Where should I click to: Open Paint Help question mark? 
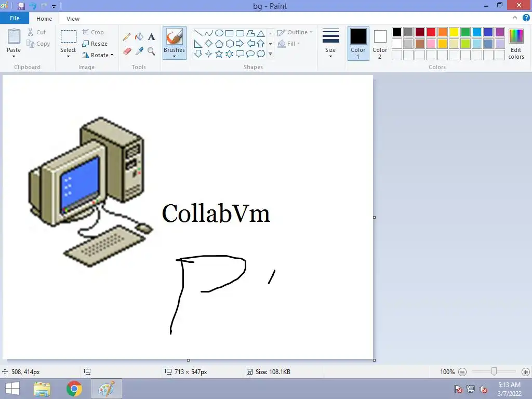(x=526, y=18)
